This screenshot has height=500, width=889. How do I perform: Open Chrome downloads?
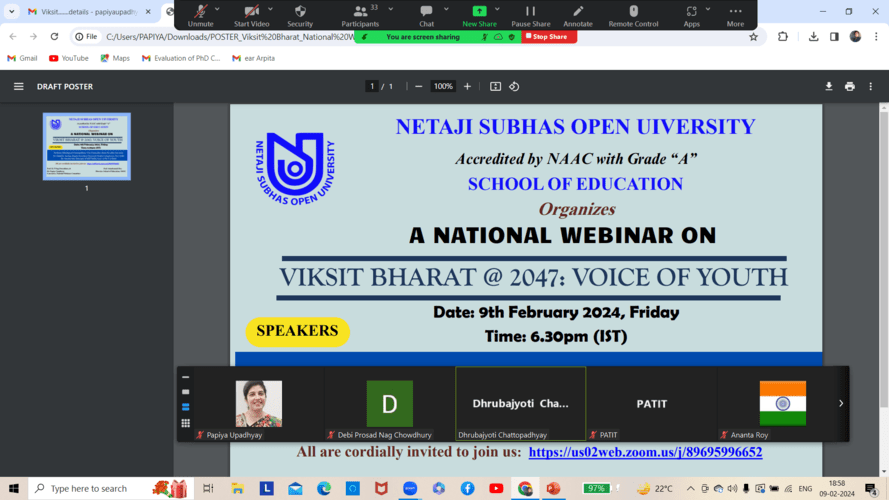(814, 37)
